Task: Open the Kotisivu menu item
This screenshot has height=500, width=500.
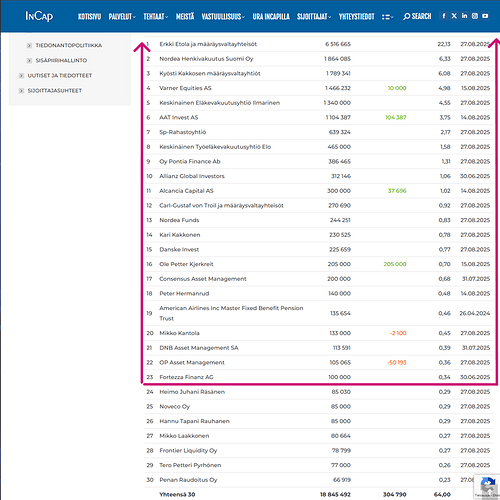Action: pos(89,17)
